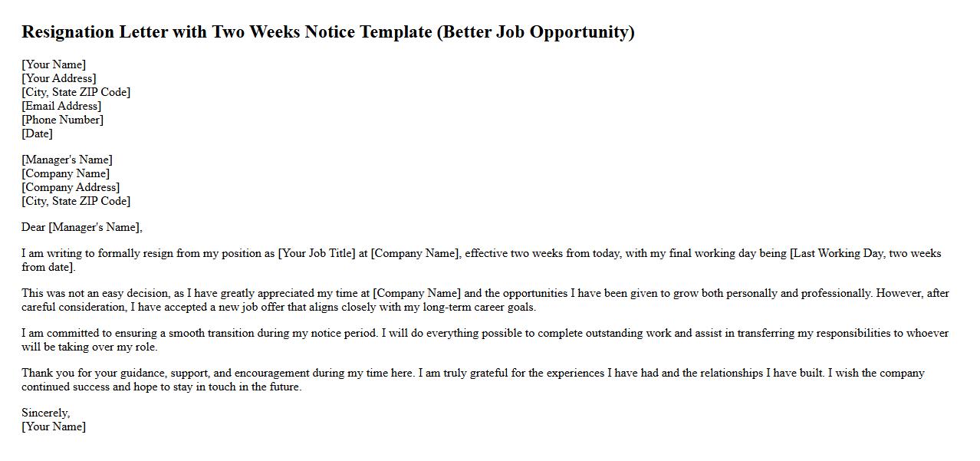Click the [Last Working Day placeholder text
The image size is (980, 461).
[x=837, y=254]
